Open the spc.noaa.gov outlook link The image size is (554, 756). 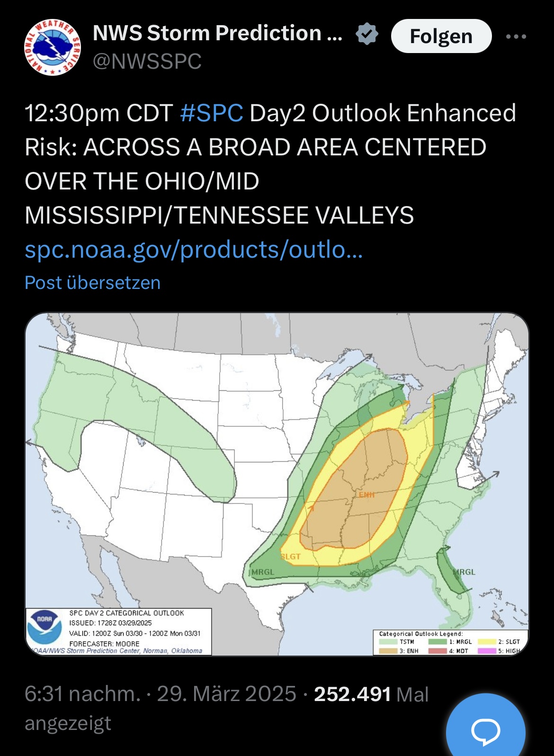[194, 249]
